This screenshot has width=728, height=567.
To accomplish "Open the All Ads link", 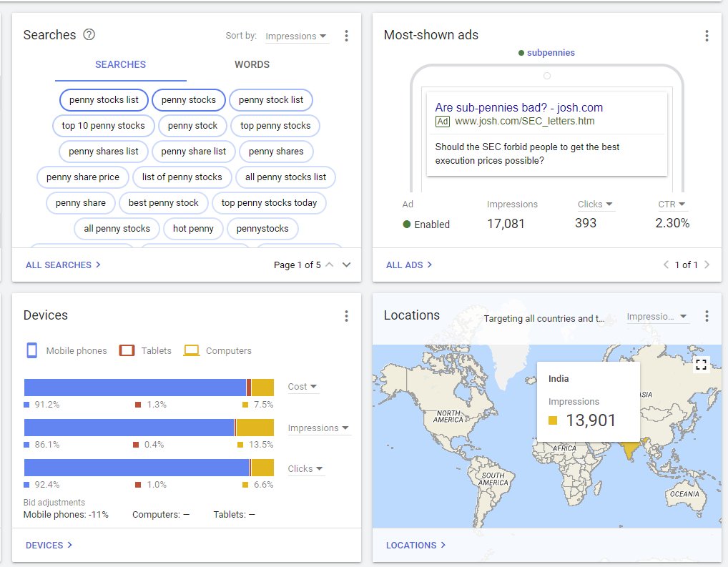I will [409, 265].
